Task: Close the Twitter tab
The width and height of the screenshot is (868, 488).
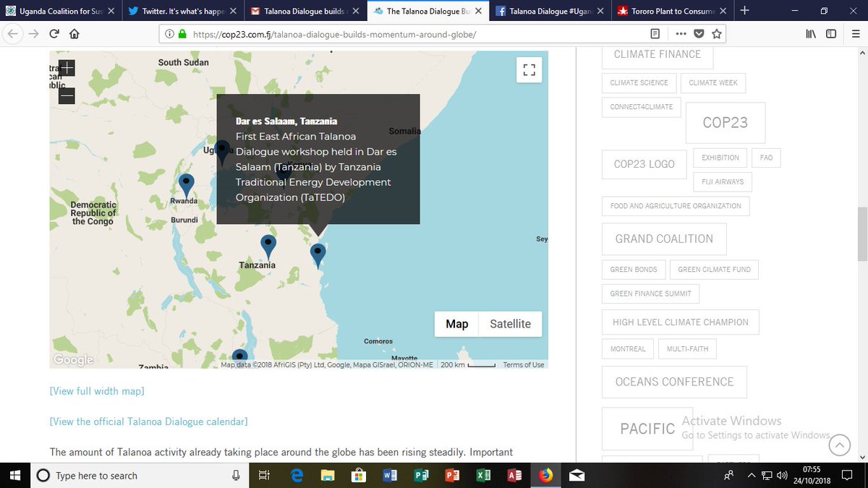Action: click(x=233, y=11)
